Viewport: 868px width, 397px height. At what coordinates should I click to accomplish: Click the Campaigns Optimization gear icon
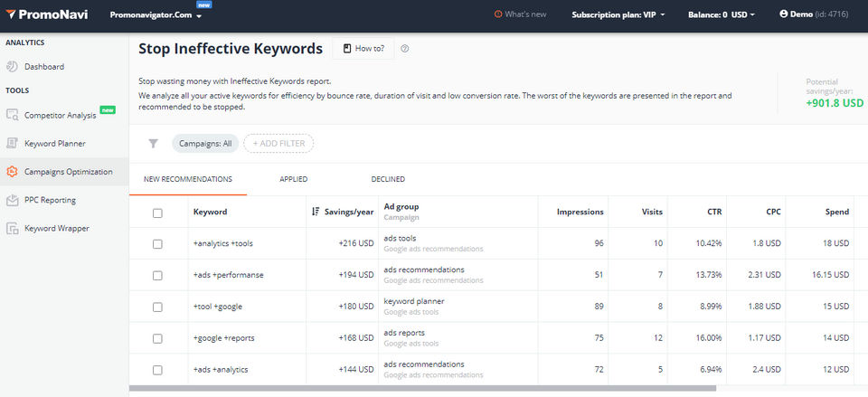coord(13,172)
